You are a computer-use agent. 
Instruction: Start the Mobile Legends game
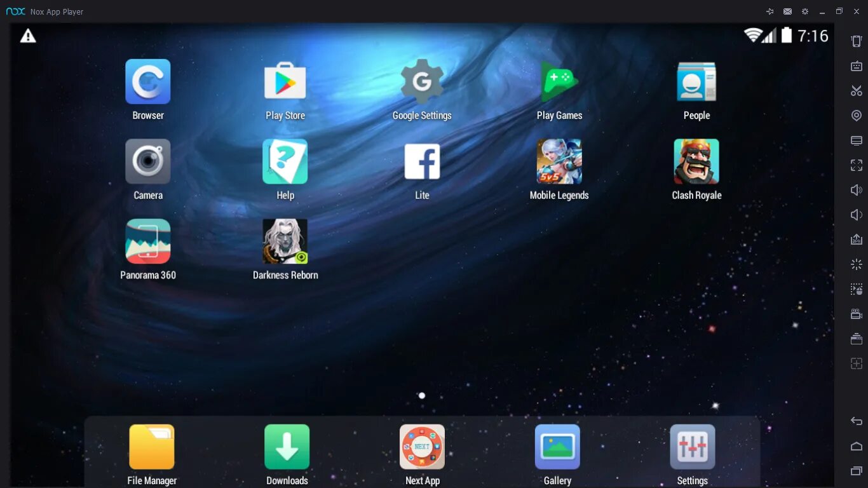(x=559, y=162)
